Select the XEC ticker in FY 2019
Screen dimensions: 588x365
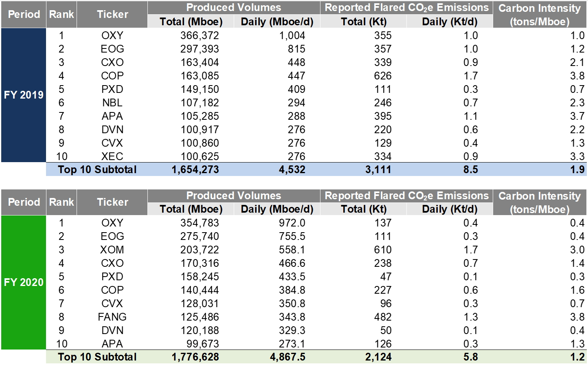112,156
